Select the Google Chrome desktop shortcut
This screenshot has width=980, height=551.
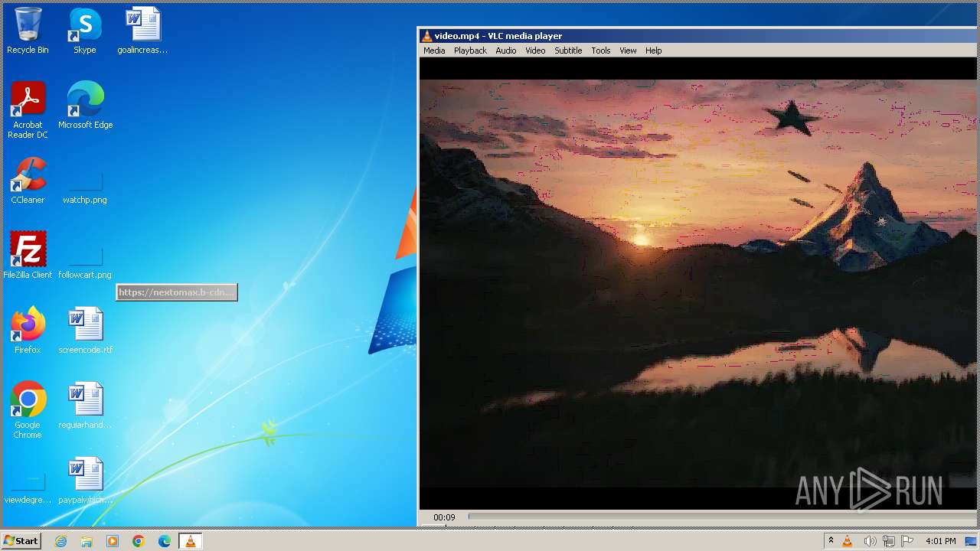[x=28, y=410]
